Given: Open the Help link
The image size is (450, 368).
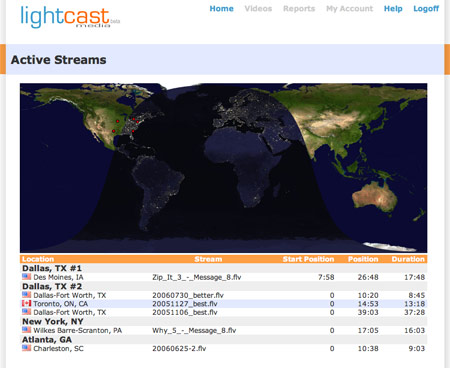Looking at the screenshot, I should pos(393,9).
